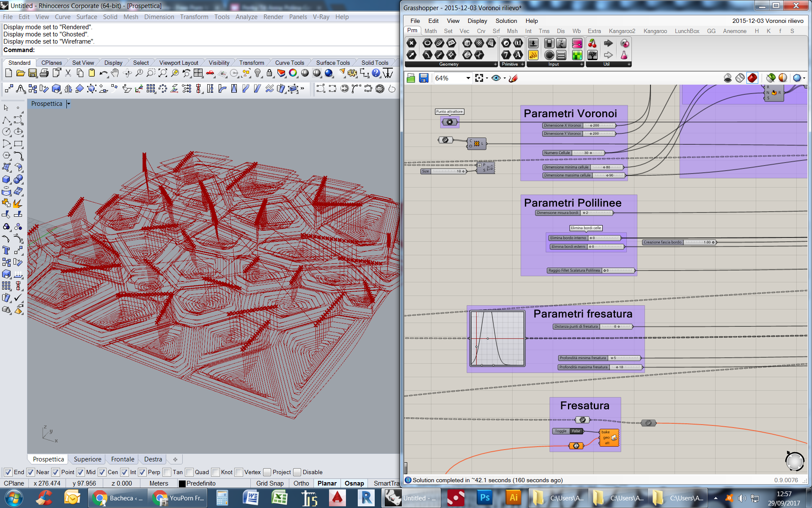
Task: Enable the Disable osnap checkbox
Action: (297, 472)
